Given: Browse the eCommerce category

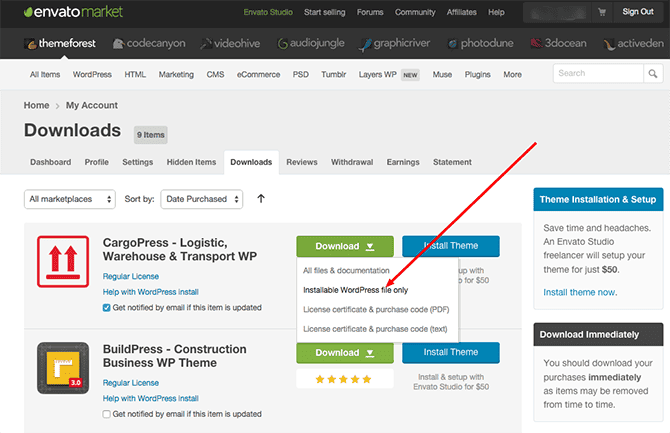Looking at the screenshot, I should tap(259, 74).
